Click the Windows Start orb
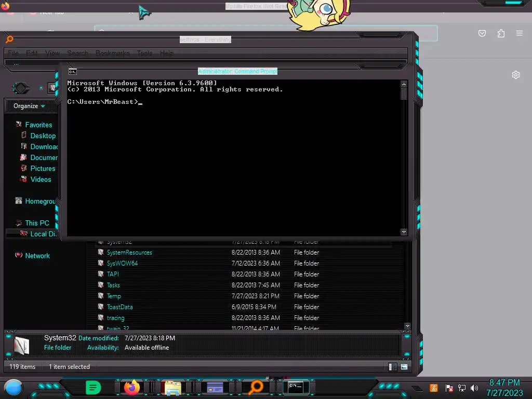This screenshot has height=399, width=532. pos(14,389)
